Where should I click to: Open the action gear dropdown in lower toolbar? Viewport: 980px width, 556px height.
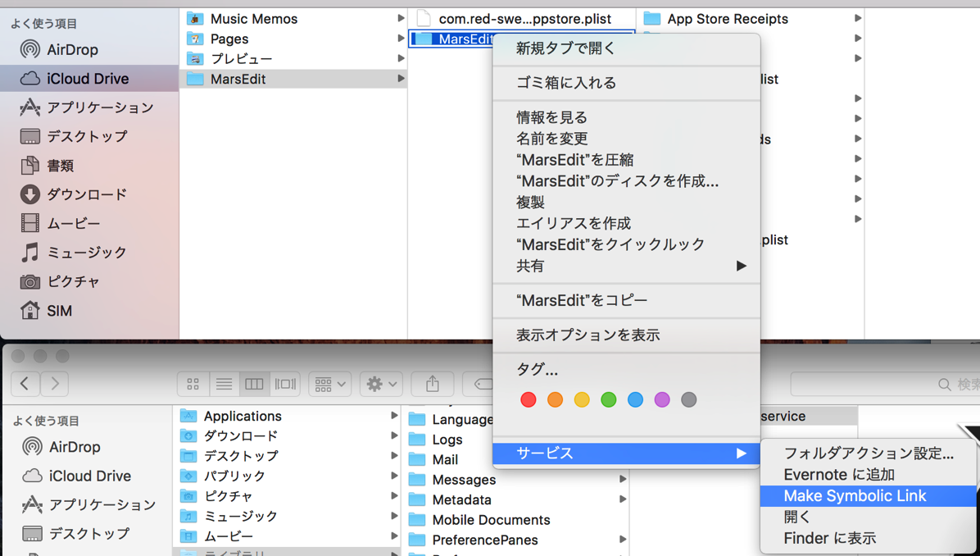382,384
